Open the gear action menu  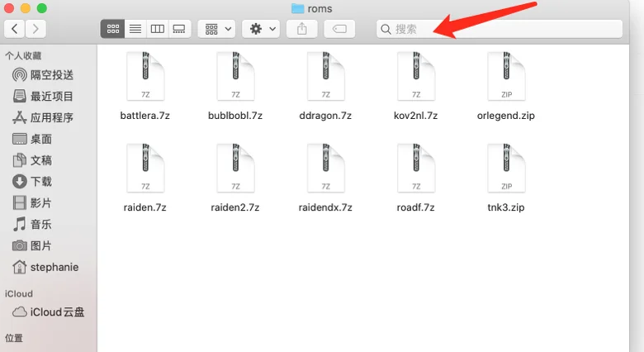point(261,29)
